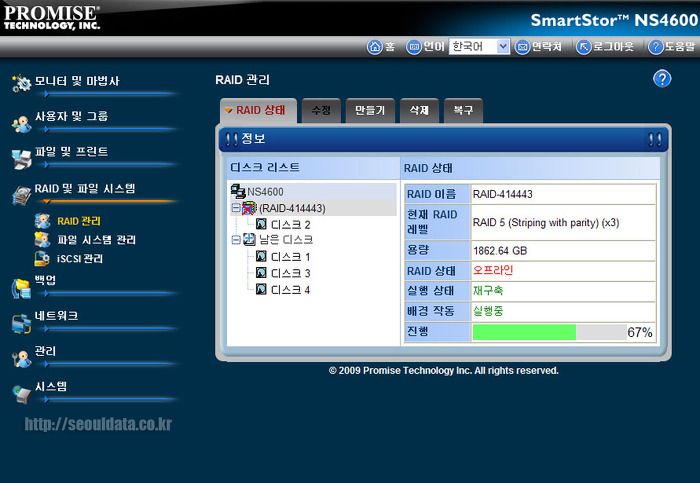
Task: Click the crossed-out RAID-414443 array icon
Action: (x=249, y=208)
